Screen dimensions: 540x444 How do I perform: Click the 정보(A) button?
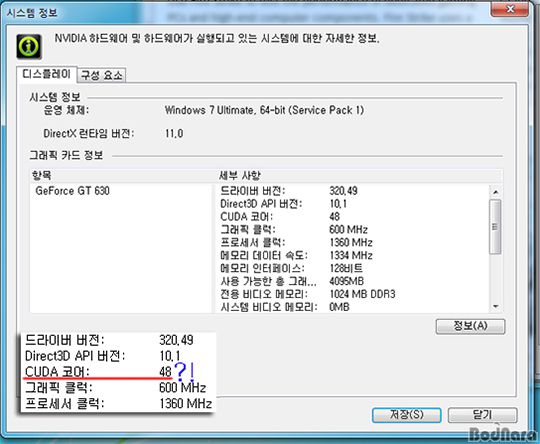pos(470,326)
